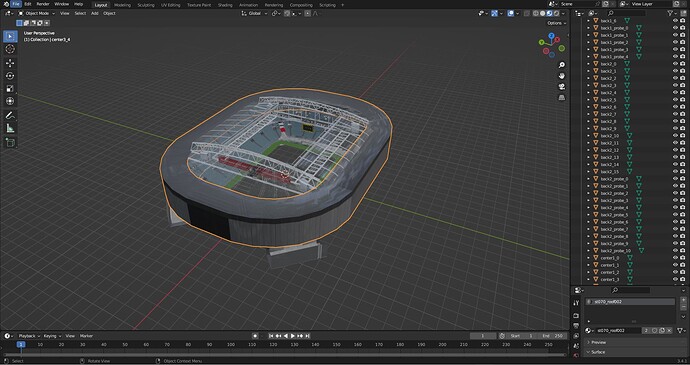Open the Object Mode dropdown
The width and height of the screenshot is (690, 365).
[x=37, y=13]
